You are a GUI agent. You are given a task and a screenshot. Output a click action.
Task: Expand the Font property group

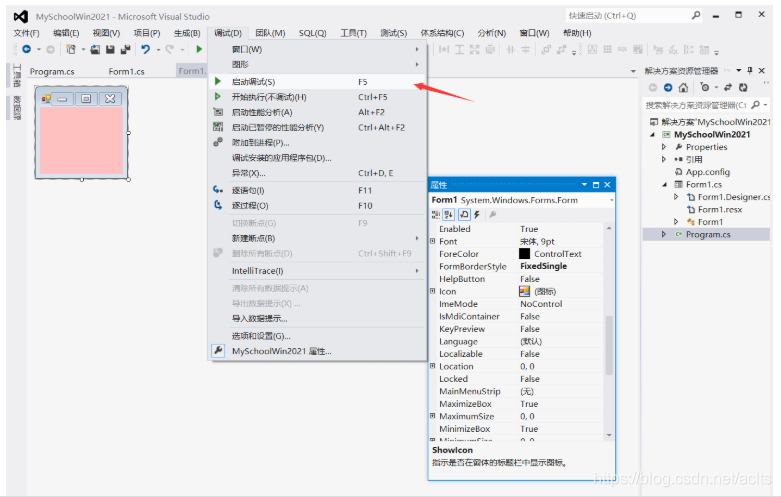pos(432,241)
